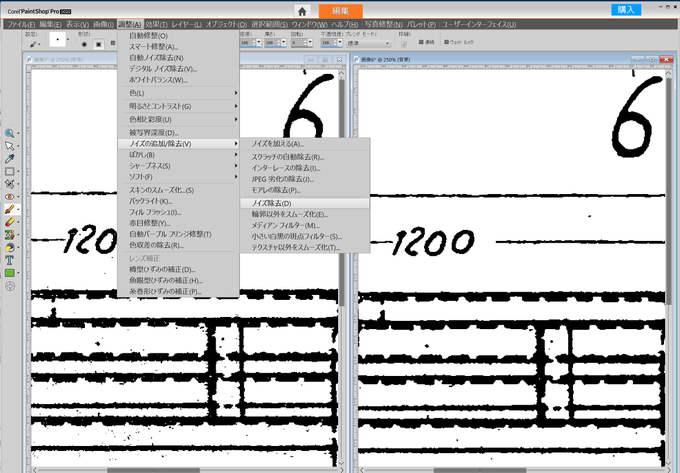Click the 厚さ value field
This screenshot has height=473, width=680.
tap(270, 42)
